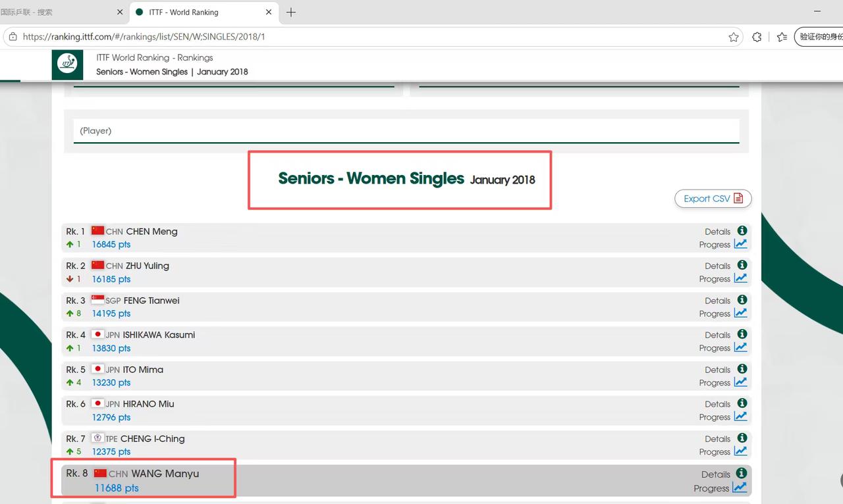Open Details info icon for ISHIKAWA Kasumi

click(742, 334)
